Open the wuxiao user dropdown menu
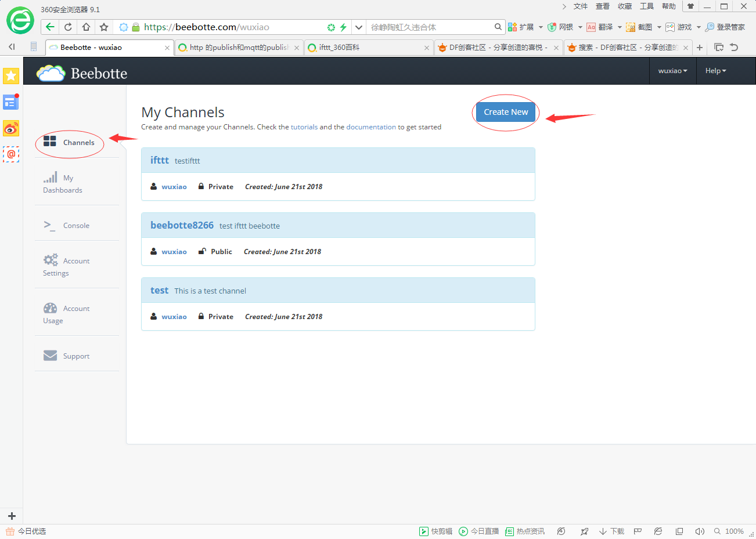The image size is (756, 539). (x=672, y=71)
